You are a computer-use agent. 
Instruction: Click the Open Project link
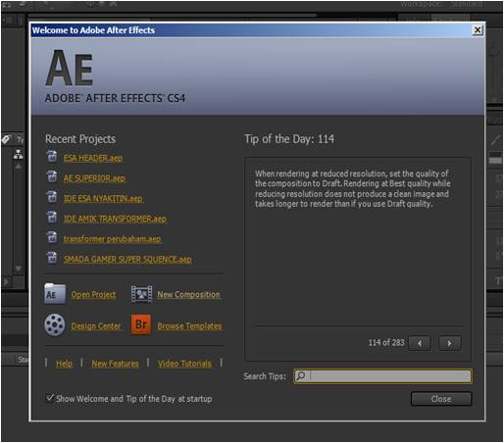[x=93, y=295]
